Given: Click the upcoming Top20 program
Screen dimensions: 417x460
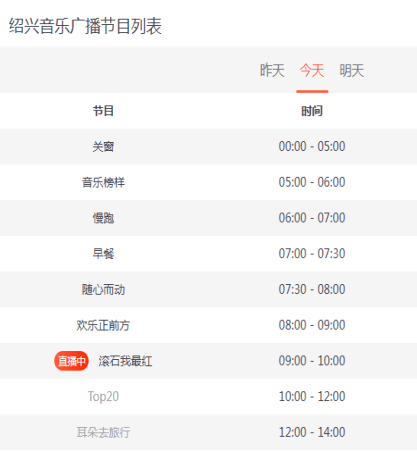Looking at the screenshot, I should tap(103, 396).
